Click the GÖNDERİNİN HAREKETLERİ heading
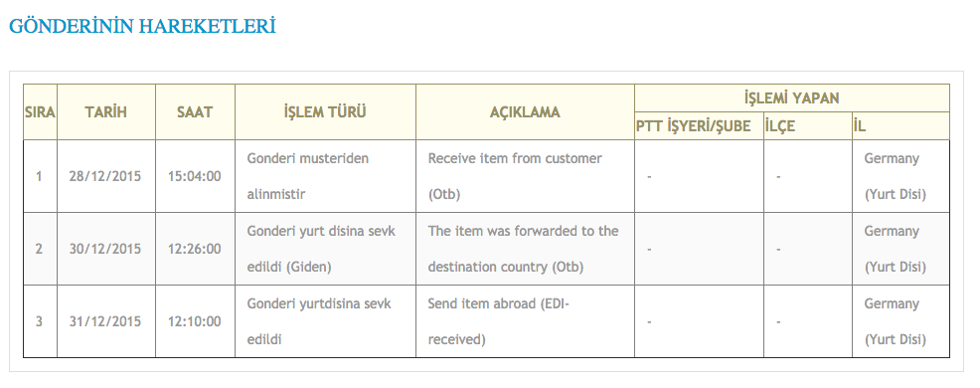Screen dimensions: 980x388 (x=142, y=26)
